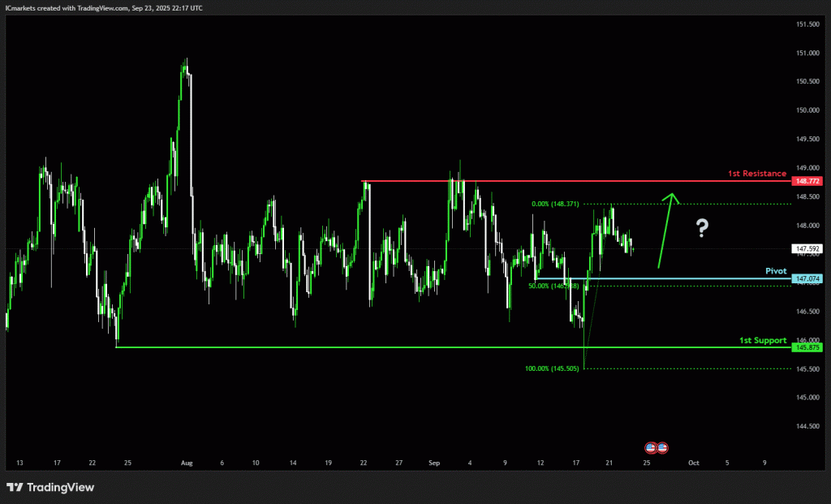Viewport: 831px width, 504px height.
Task: Click the 'Aug' label on date axis
Action: pyautogui.click(x=187, y=463)
